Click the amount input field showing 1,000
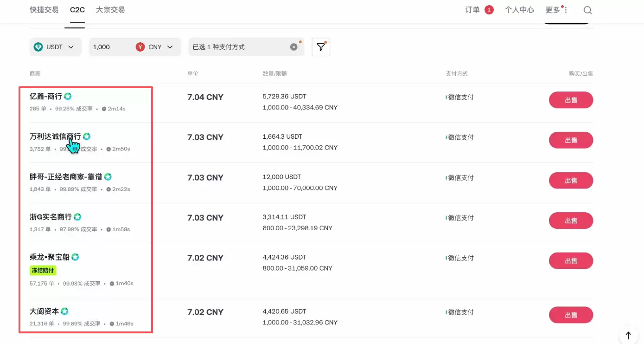This screenshot has width=644, height=344. pyautogui.click(x=110, y=47)
